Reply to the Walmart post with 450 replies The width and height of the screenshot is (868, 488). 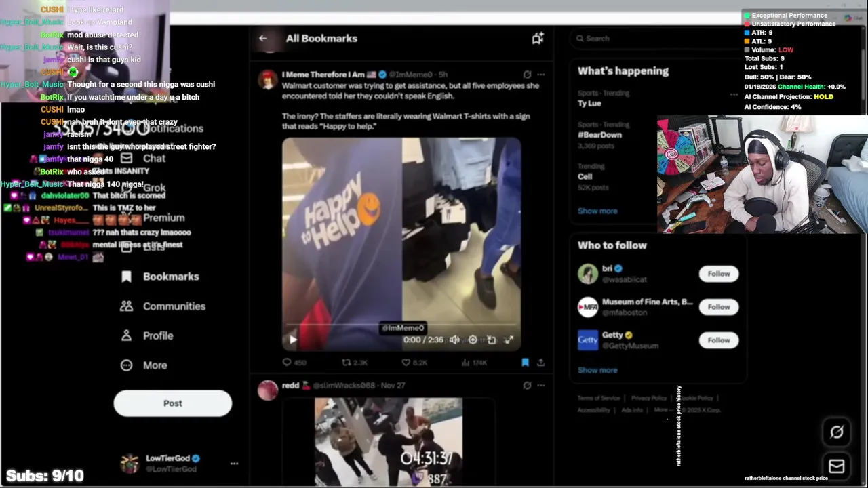point(294,363)
